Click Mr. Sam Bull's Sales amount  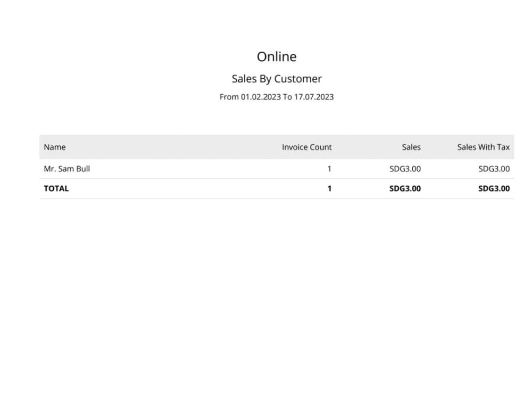click(x=405, y=169)
